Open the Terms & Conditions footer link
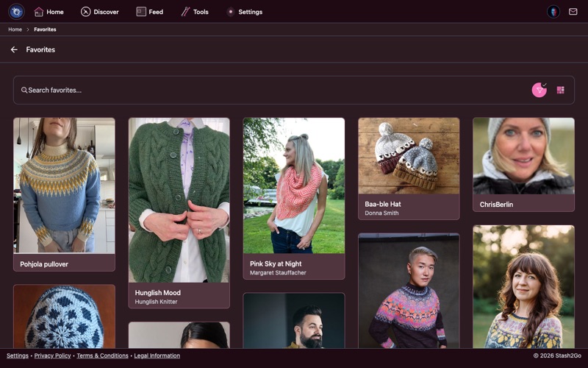The width and height of the screenshot is (588, 368). pos(102,355)
